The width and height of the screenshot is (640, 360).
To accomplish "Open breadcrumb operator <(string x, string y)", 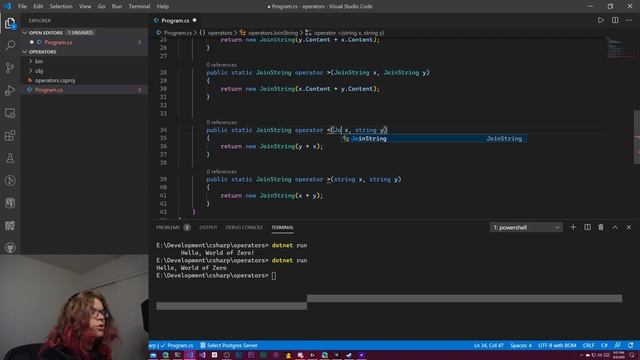I will pos(345,33).
